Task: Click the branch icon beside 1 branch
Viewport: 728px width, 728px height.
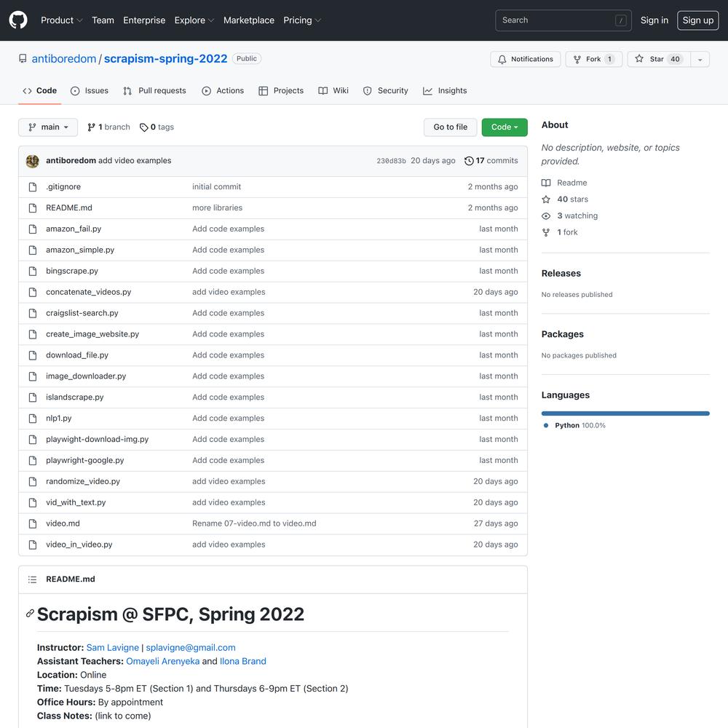Action: [x=91, y=127]
